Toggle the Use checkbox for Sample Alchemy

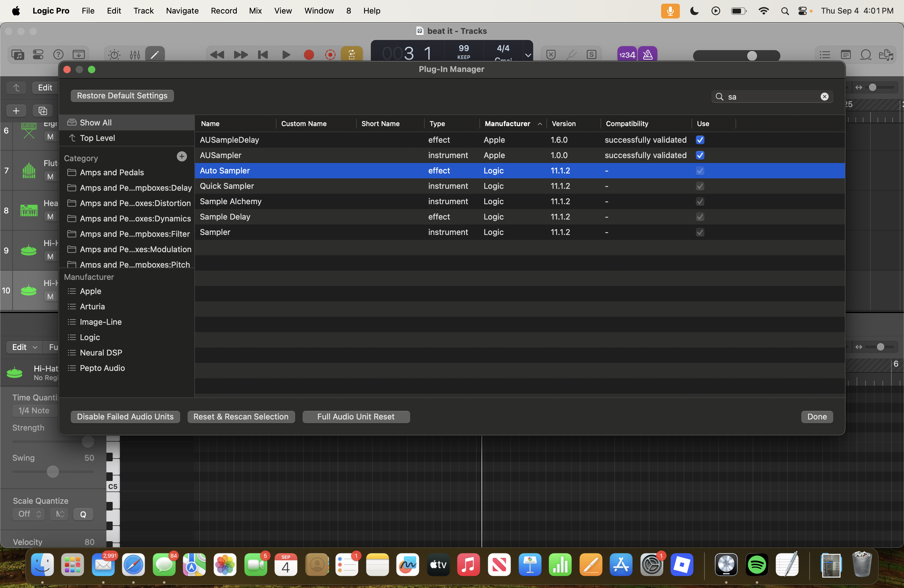(x=700, y=201)
